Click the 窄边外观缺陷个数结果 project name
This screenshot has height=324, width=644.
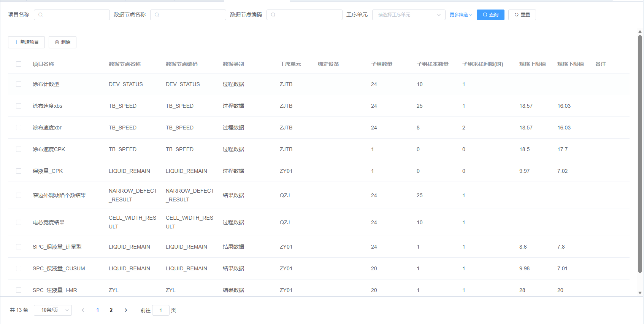(x=59, y=195)
